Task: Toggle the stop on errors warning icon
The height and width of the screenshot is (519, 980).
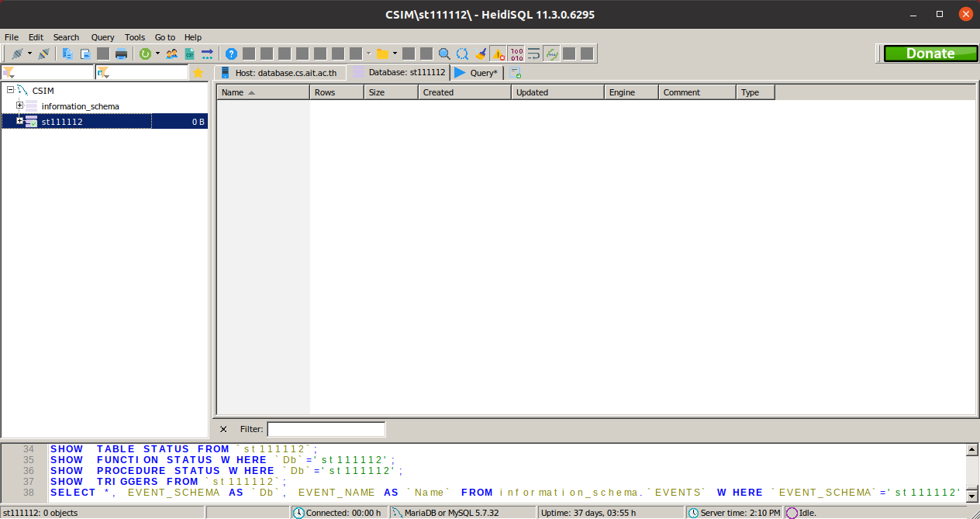Action: point(499,54)
